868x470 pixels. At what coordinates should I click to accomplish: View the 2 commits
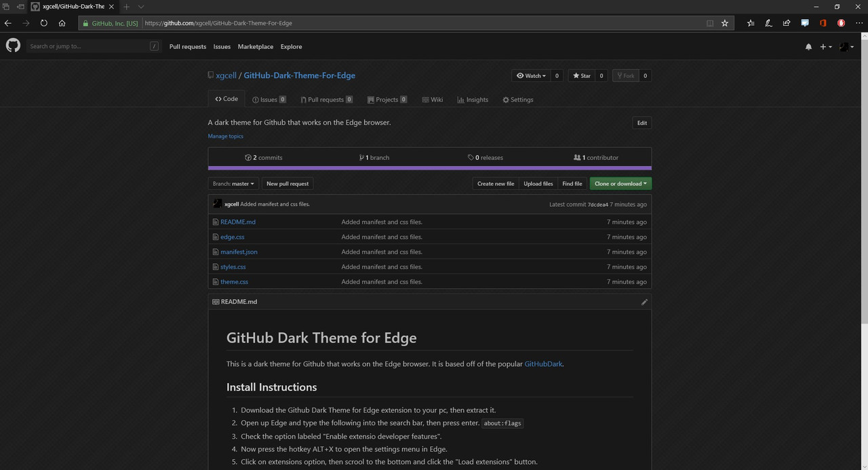(264, 157)
